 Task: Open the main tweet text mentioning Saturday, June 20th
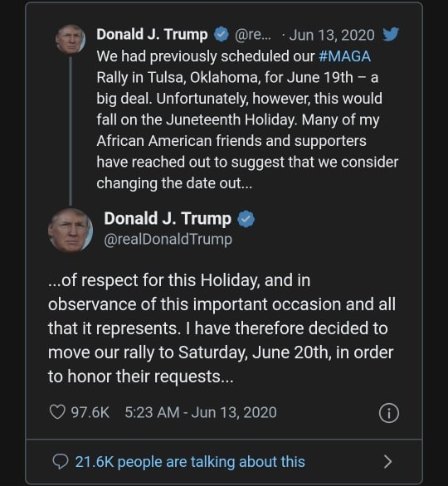tap(222, 328)
